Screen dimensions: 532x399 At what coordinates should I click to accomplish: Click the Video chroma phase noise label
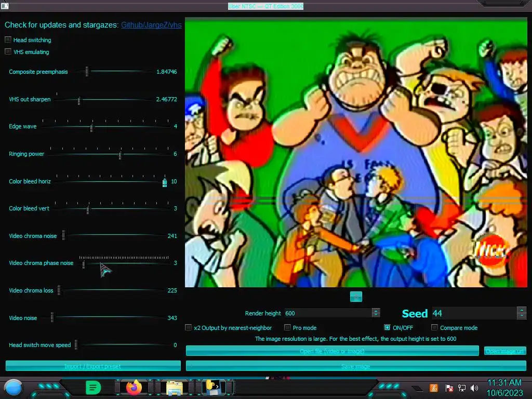(x=41, y=263)
